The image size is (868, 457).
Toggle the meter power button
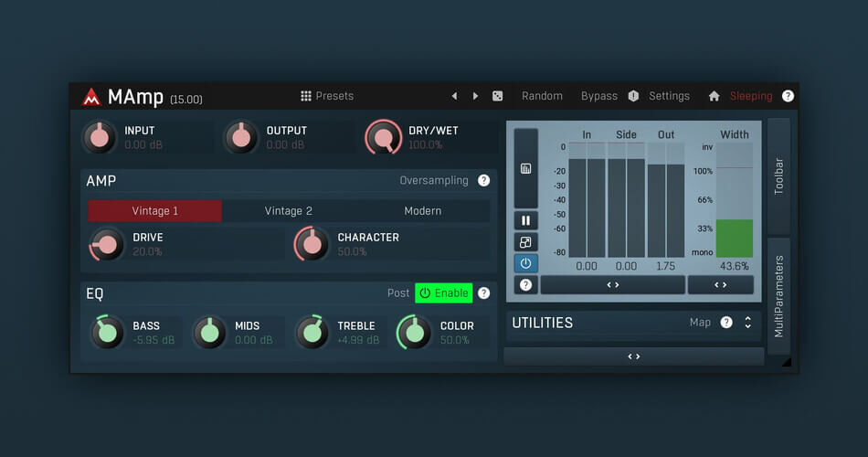click(x=525, y=263)
